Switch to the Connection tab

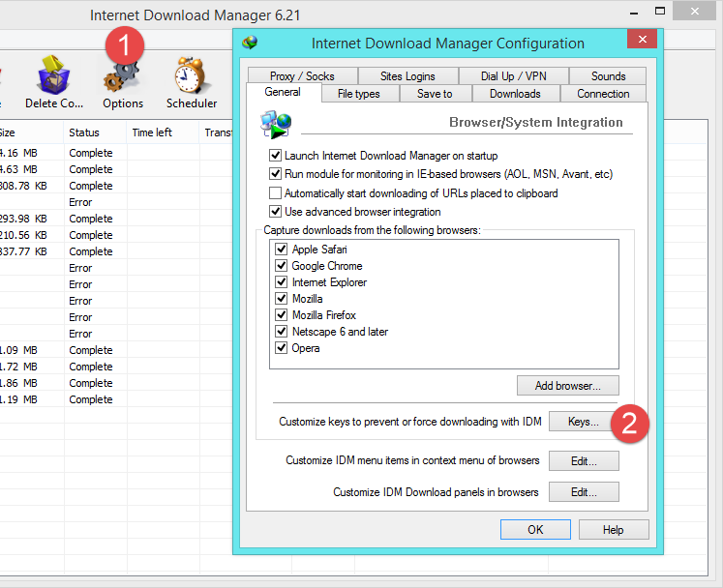(x=603, y=94)
